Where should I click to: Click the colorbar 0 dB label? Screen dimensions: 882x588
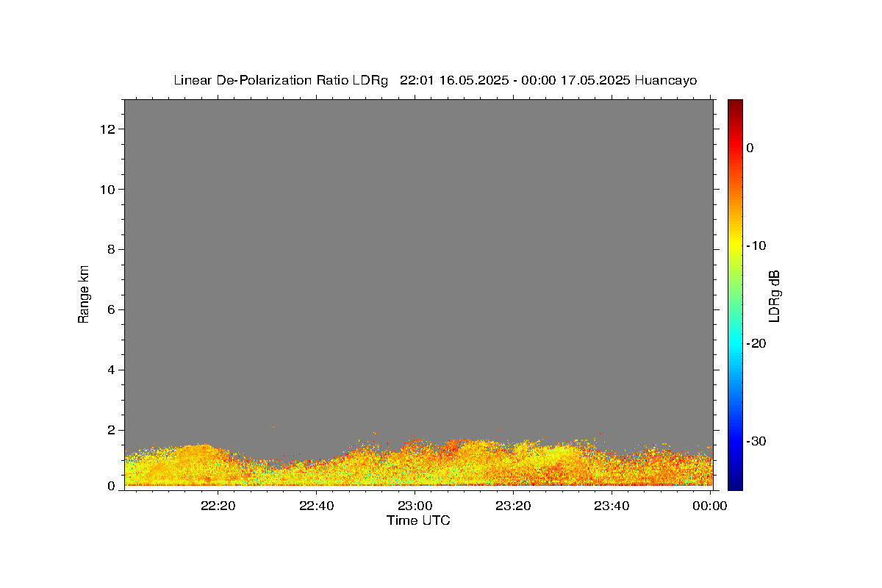coord(750,148)
